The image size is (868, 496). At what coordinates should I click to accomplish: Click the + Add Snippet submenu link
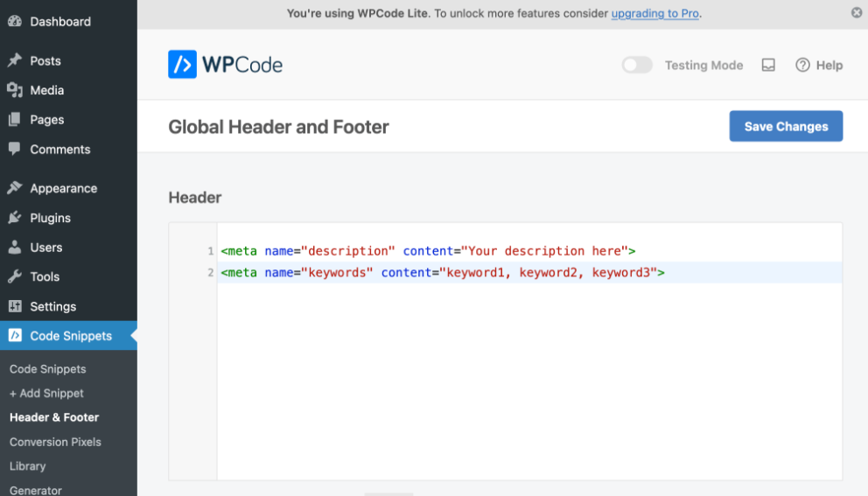46,393
